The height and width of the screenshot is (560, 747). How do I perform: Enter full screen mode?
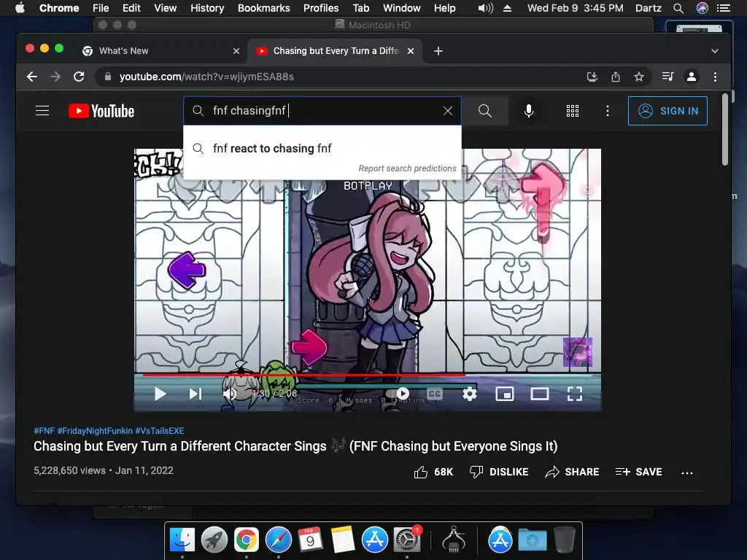575,394
